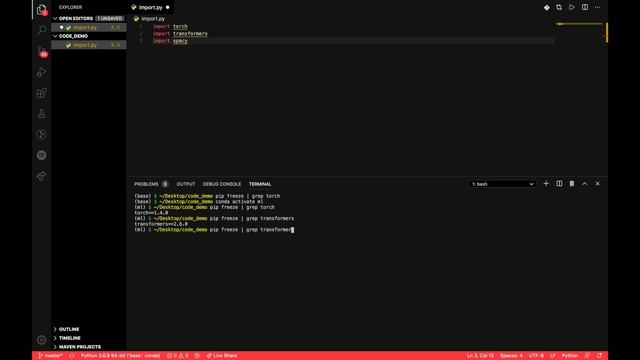Image resolution: width=640 pixels, height=360 pixels.
Task: Click the Python interpreter selector in status bar
Action: click(x=120, y=356)
